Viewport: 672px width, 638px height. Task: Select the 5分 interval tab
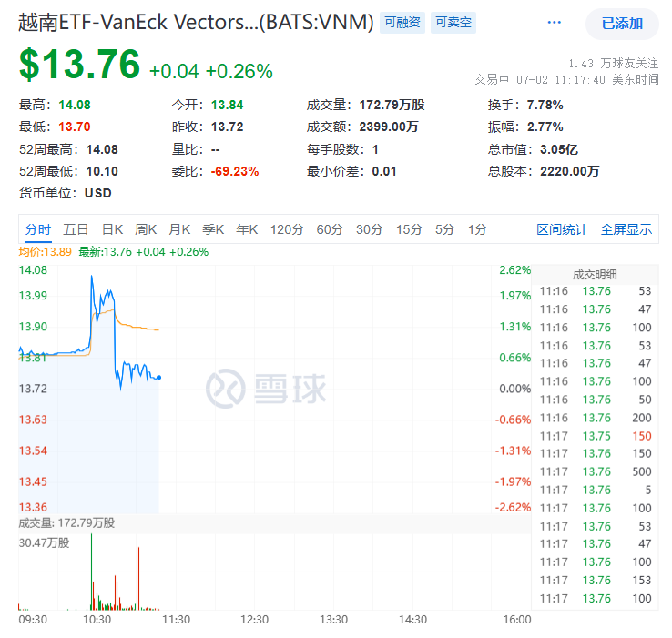(445, 229)
